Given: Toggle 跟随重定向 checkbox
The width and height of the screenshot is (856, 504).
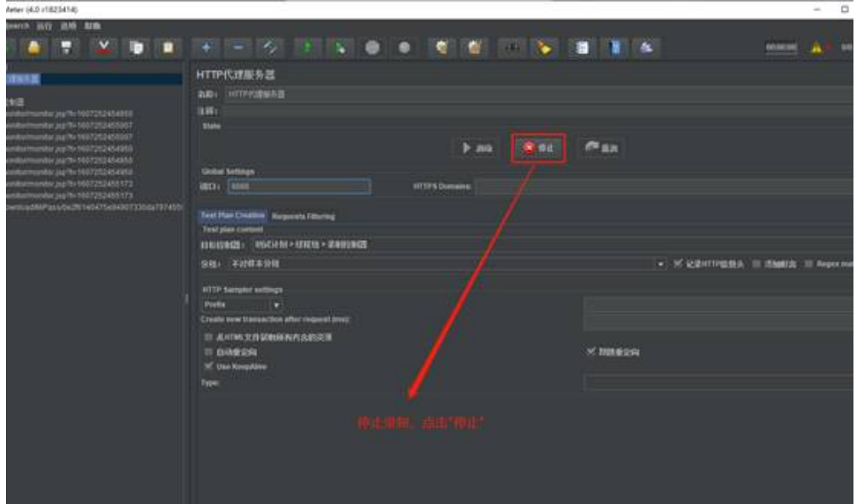Looking at the screenshot, I should 590,352.
